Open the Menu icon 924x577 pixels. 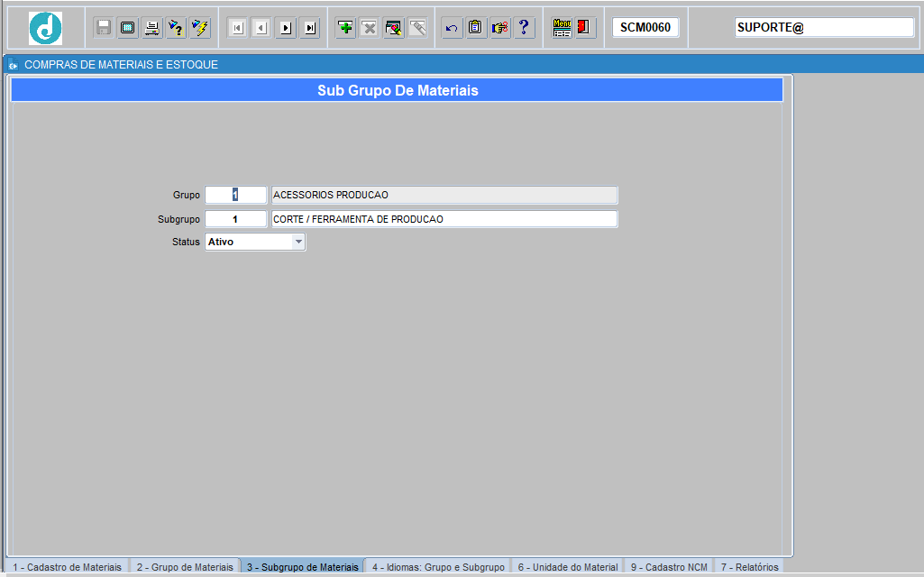pyautogui.click(x=563, y=28)
